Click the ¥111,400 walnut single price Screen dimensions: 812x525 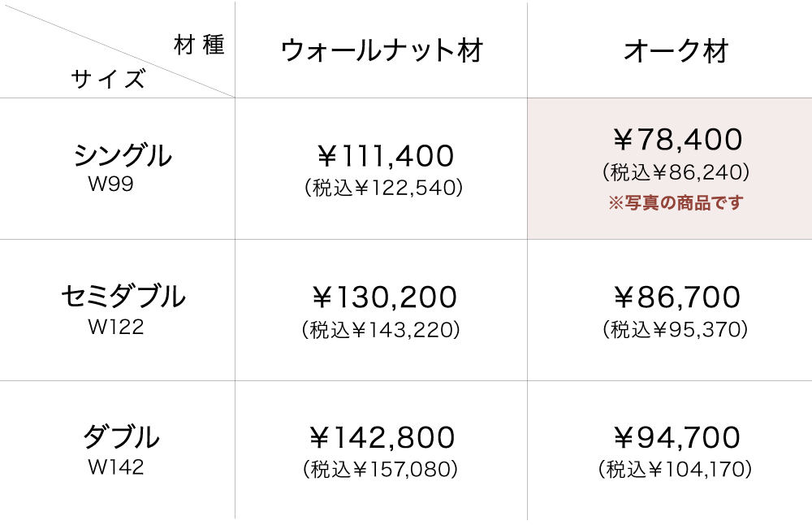(385, 154)
